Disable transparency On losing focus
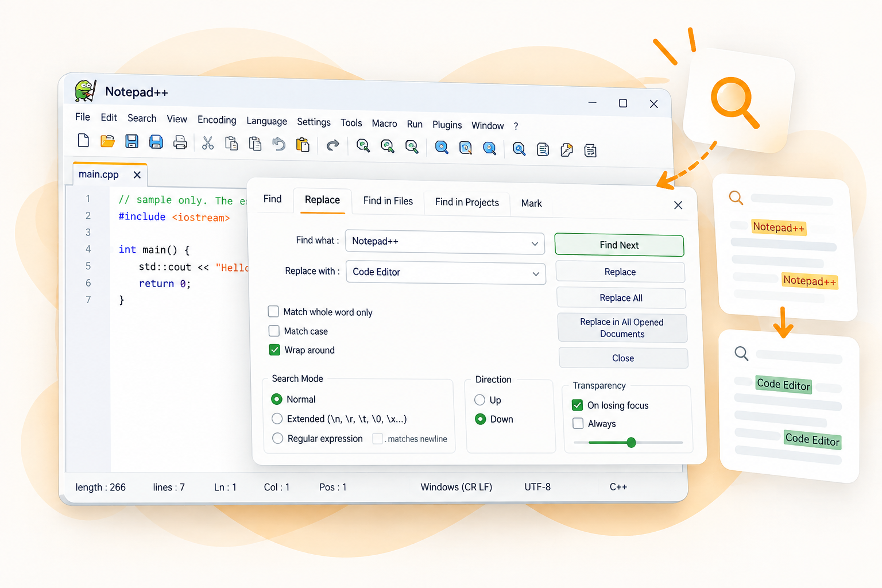 578,405
